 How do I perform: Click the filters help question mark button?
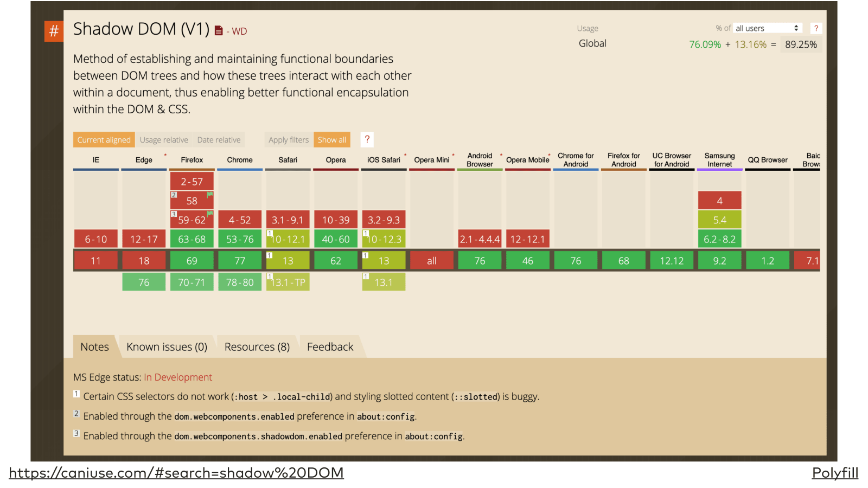[x=367, y=139]
